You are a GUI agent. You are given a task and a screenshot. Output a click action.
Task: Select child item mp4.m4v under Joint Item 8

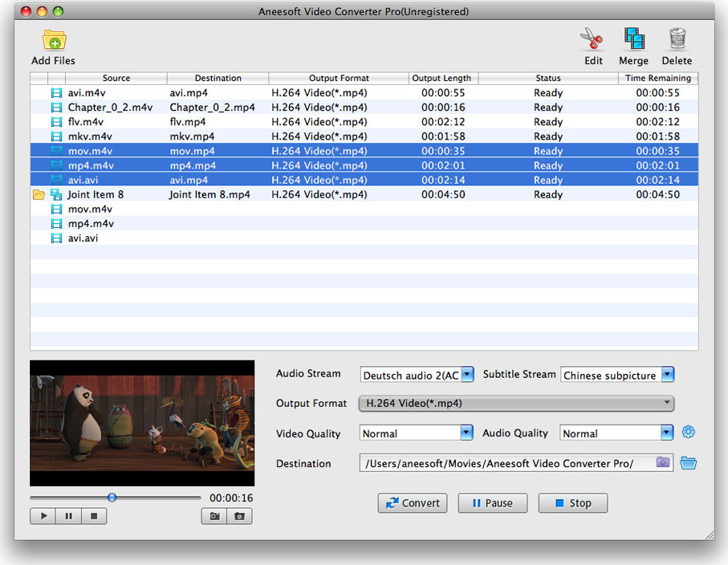tap(91, 223)
